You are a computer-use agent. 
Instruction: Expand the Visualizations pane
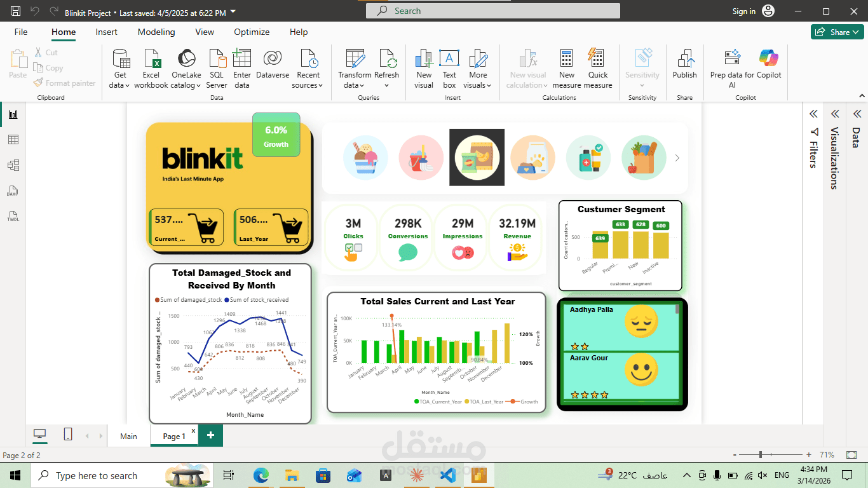[835, 114]
